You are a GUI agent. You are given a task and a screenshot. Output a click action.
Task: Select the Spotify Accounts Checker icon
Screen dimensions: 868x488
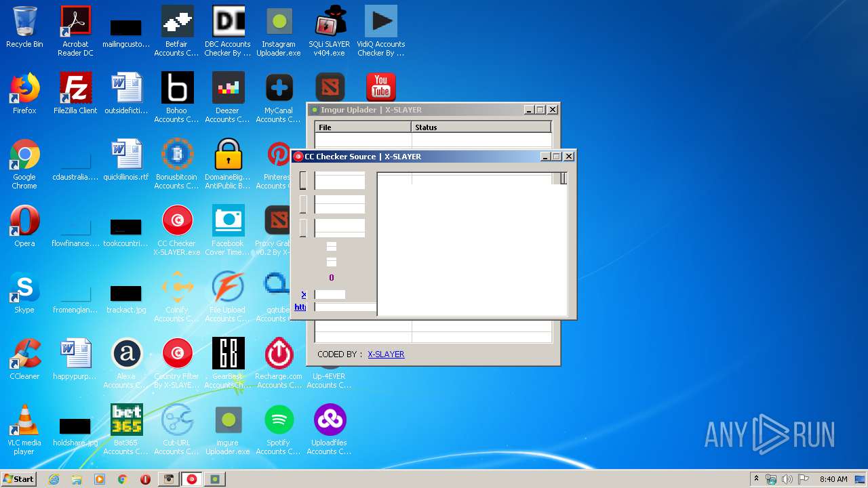pos(279,430)
